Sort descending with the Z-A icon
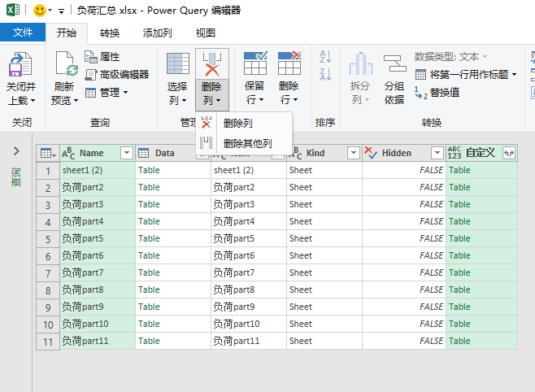Viewport: 535px width, 392px height. pos(325,74)
